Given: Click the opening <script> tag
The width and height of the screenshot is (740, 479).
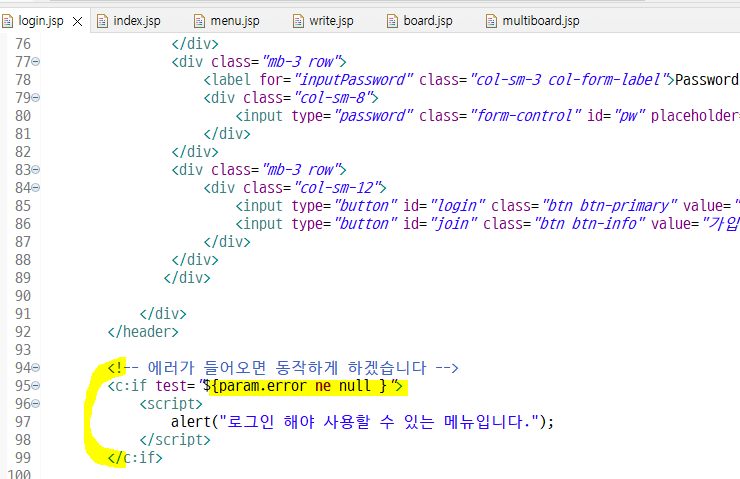Looking at the screenshot, I should (x=171, y=404).
